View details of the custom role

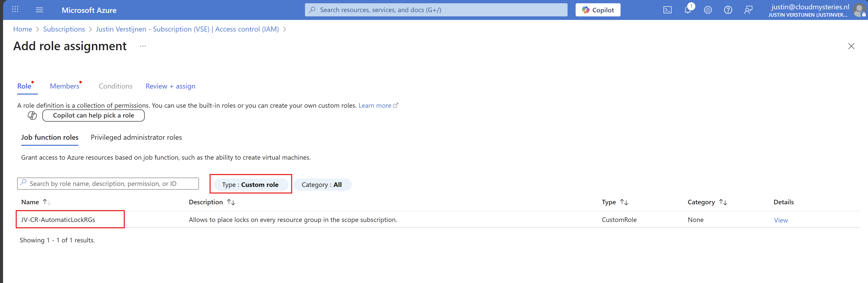coord(780,220)
